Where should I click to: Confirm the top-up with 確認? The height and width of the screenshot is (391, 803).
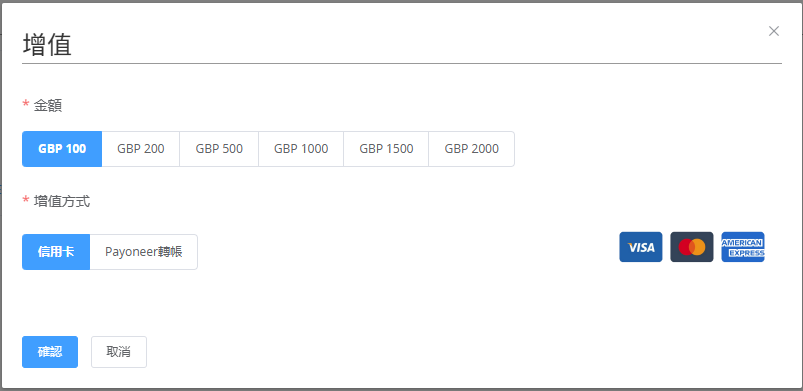pos(50,352)
